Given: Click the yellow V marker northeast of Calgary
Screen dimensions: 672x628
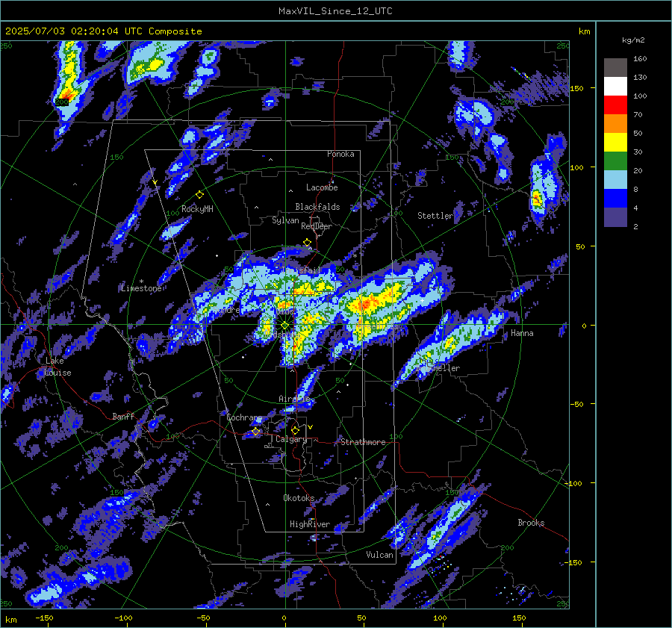Looking at the screenshot, I should 311,427.
